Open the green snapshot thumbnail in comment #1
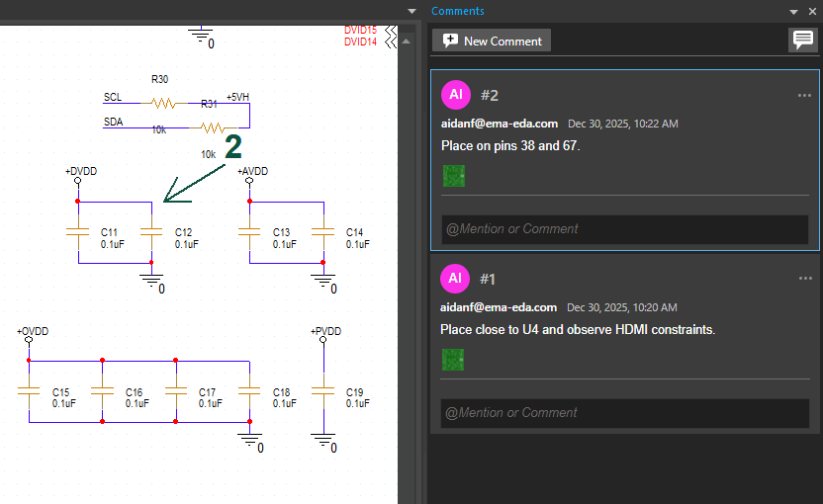This screenshot has width=823, height=504. pyautogui.click(x=453, y=360)
